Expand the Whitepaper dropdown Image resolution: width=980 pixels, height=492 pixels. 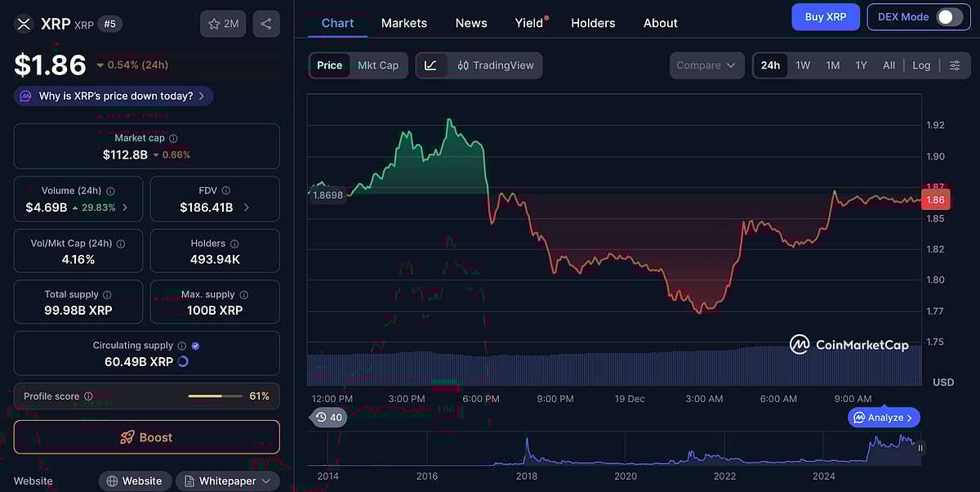(227, 481)
